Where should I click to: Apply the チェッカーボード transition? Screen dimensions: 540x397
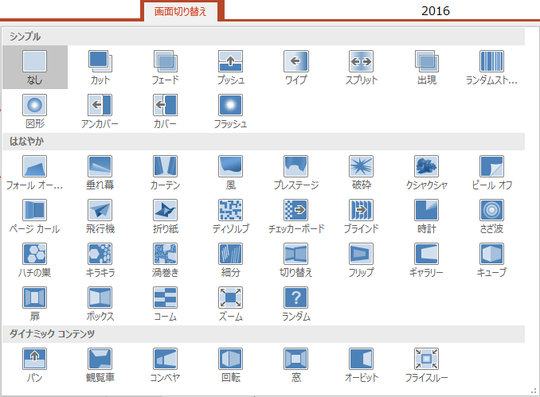point(296,216)
